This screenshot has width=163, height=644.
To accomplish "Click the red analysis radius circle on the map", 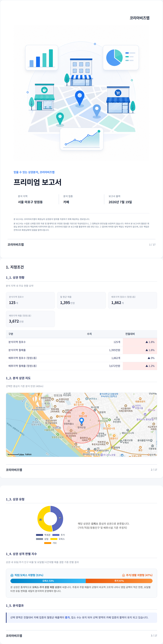I will [x=81, y=425].
